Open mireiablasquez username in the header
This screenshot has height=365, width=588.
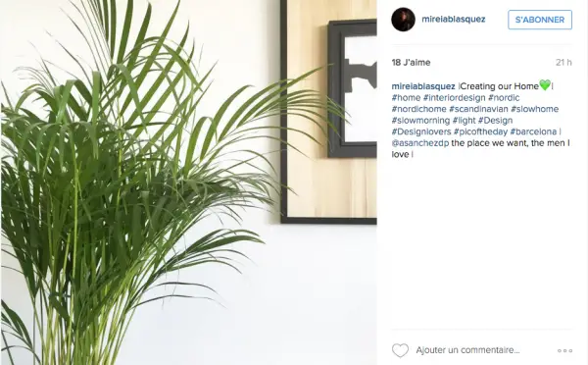[x=454, y=20]
